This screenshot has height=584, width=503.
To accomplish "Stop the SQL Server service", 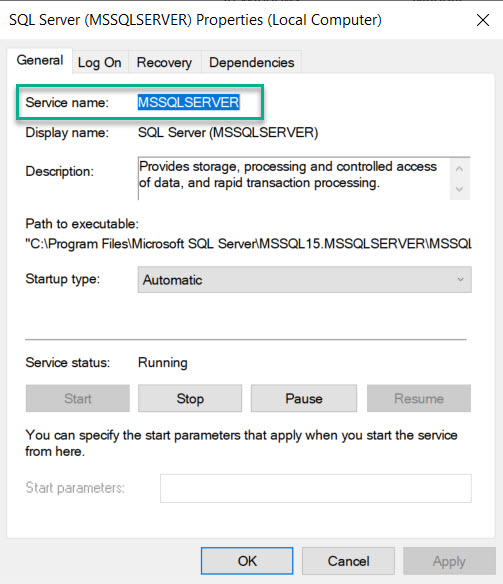I will coord(190,399).
